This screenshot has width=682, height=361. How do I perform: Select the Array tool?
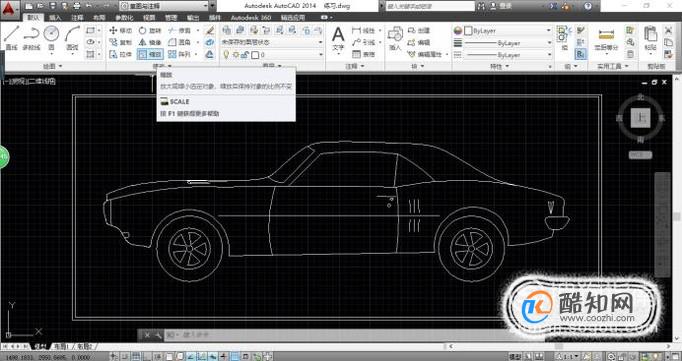180,54
